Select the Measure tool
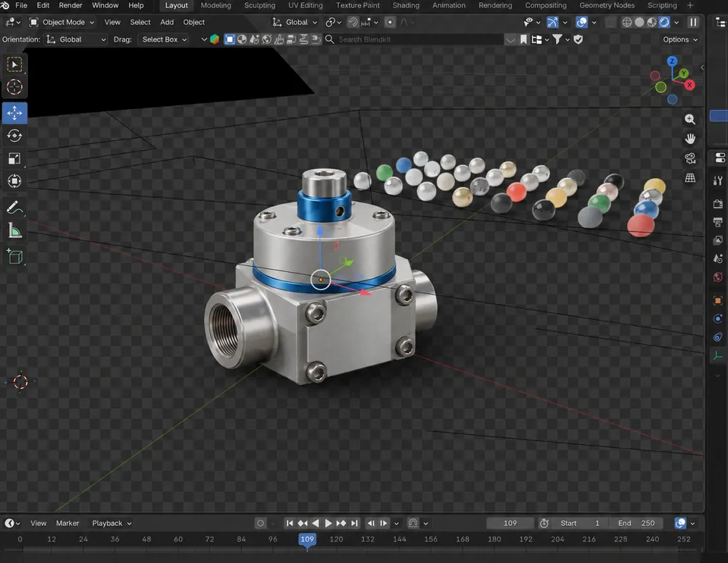Screen dimensions: 728x563 pyautogui.click(x=14, y=230)
